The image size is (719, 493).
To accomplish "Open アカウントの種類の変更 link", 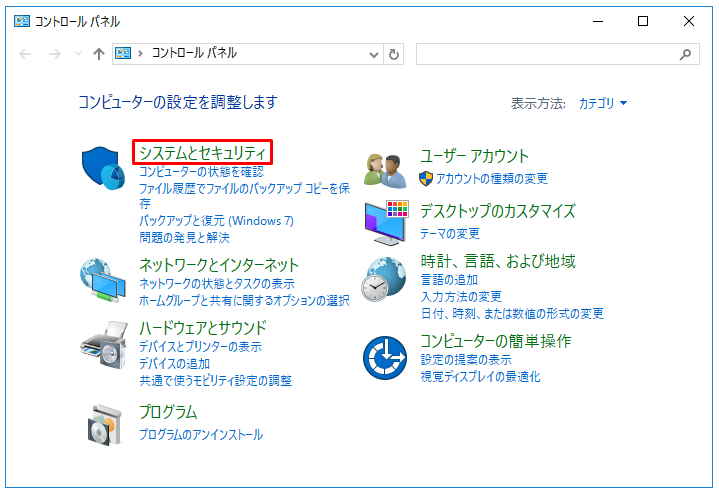I will (x=492, y=178).
